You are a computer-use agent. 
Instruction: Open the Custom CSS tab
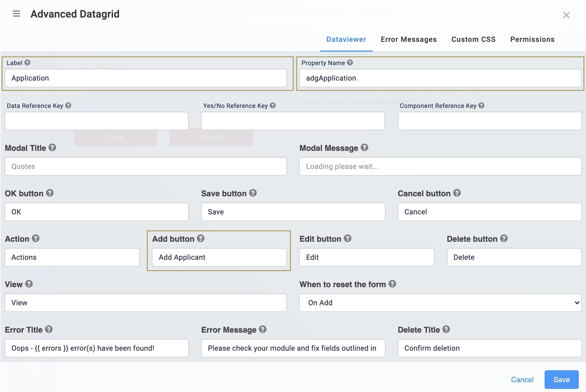[x=473, y=40]
